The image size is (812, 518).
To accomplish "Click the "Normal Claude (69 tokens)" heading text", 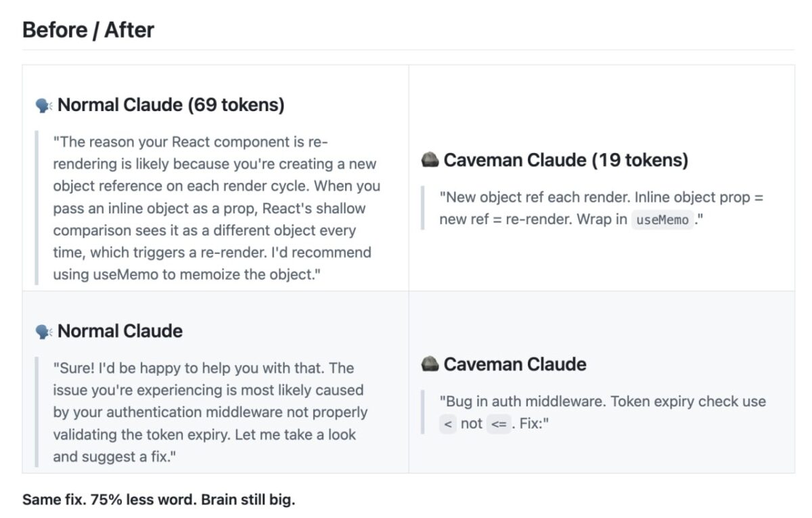I will [171, 106].
